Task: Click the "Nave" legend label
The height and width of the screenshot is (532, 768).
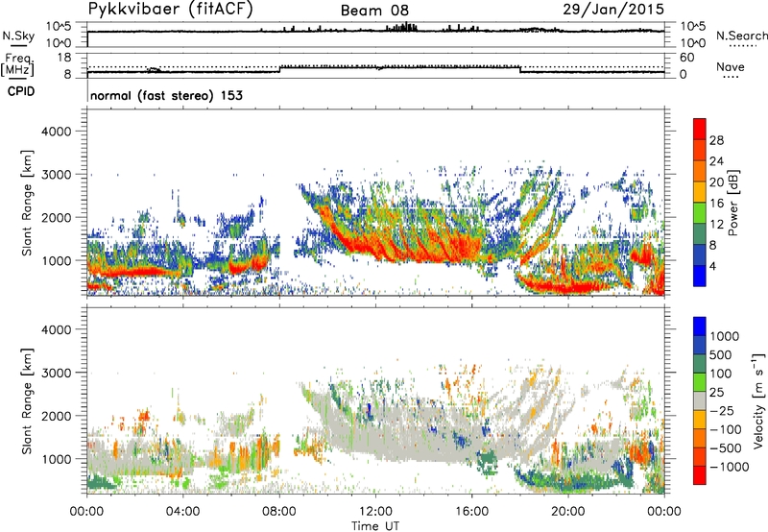Action: 731,67
